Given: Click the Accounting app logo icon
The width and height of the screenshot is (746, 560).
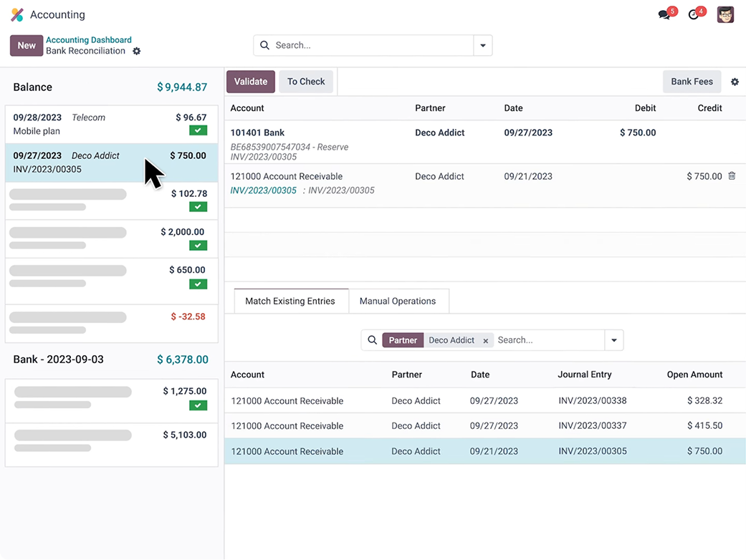Looking at the screenshot, I should tap(17, 15).
